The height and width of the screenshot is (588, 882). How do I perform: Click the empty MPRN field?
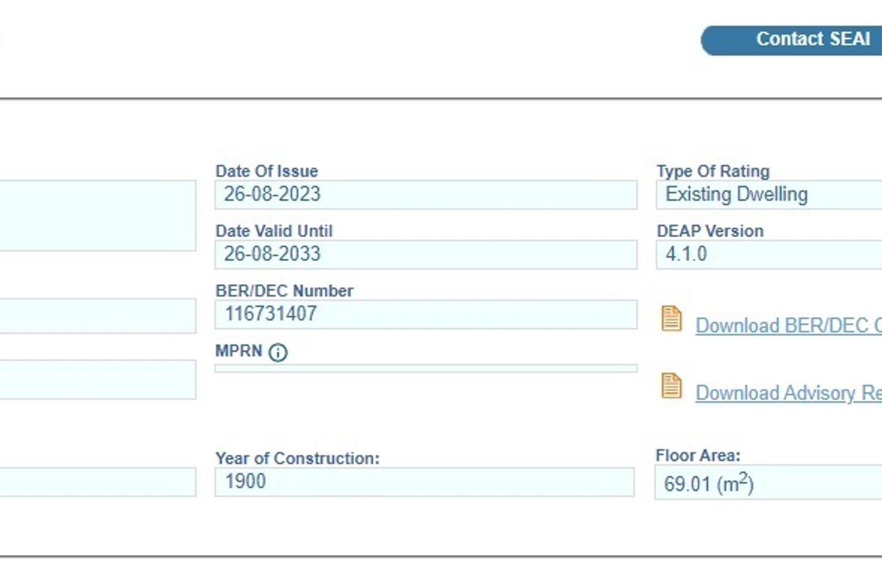click(x=426, y=368)
